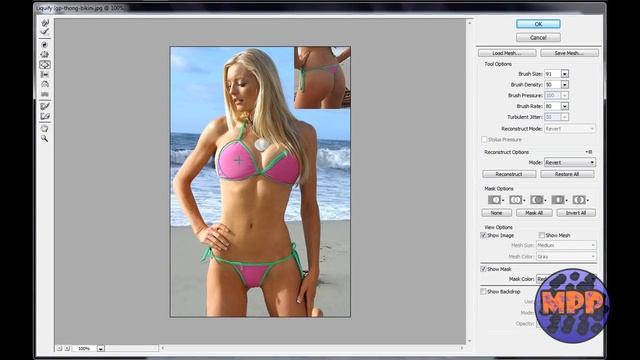
Task: Click the 100% zoom level field
Action: pyautogui.click(x=84, y=349)
